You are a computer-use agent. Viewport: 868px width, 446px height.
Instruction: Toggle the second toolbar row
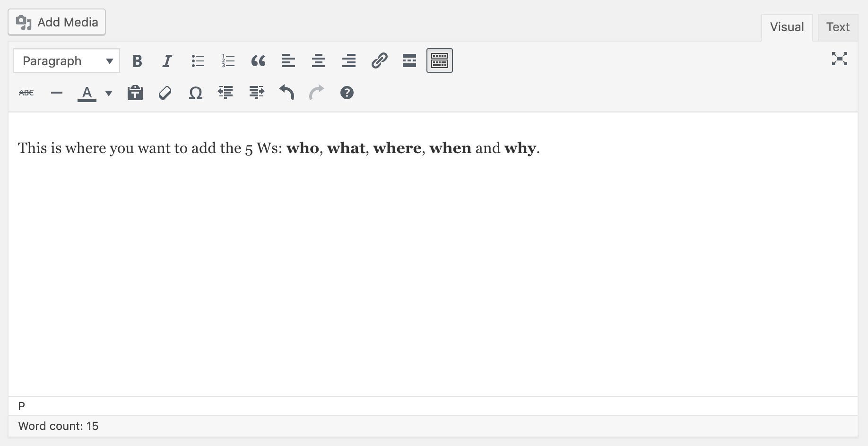[x=439, y=60]
